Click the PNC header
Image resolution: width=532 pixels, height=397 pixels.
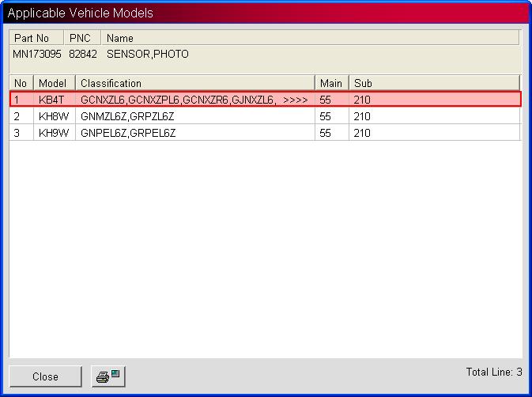click(x=82, y=38)
